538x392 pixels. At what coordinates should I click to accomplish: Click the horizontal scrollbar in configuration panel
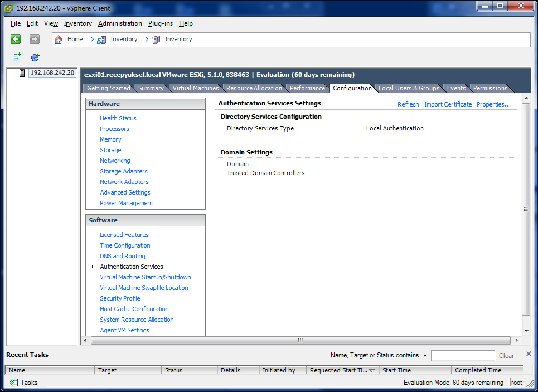tap(300, 340)
